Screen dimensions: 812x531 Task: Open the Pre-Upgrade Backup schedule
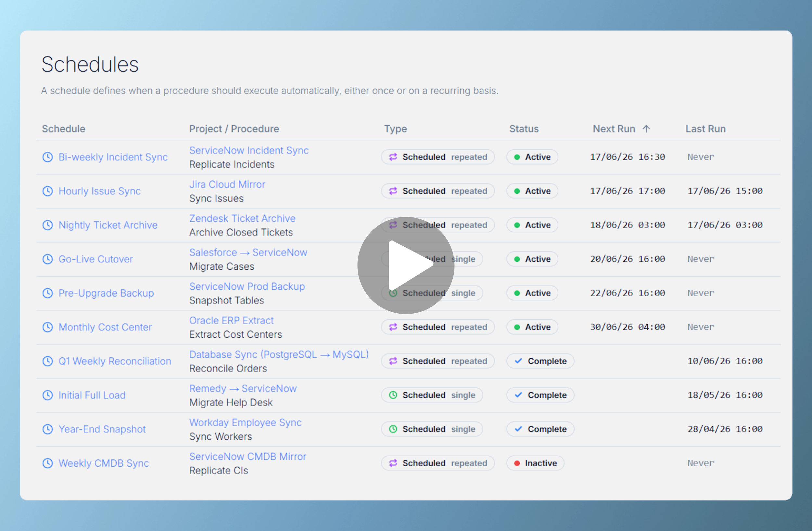click(x=106, y=293)
